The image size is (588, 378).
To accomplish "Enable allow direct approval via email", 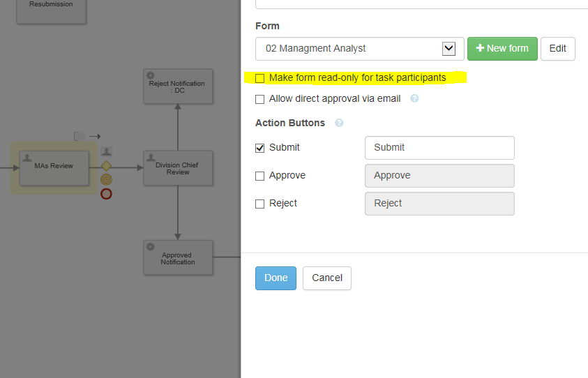I will point(260,99).
